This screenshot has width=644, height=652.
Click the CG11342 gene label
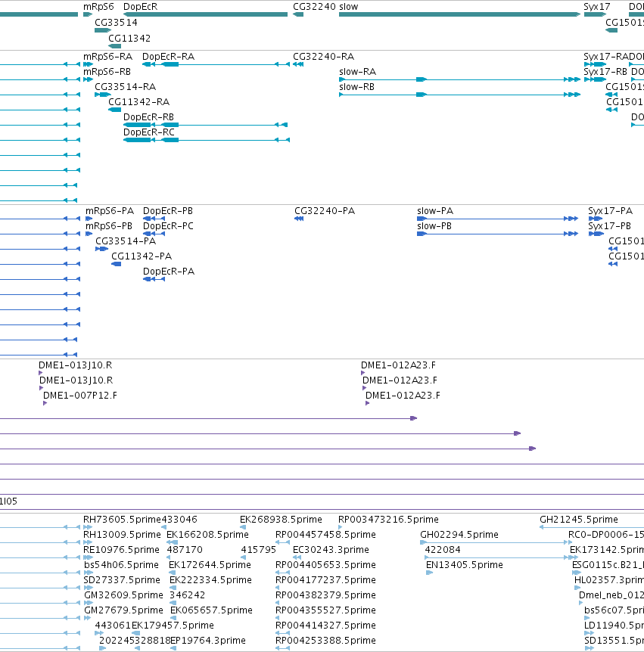tap(129, 39)
